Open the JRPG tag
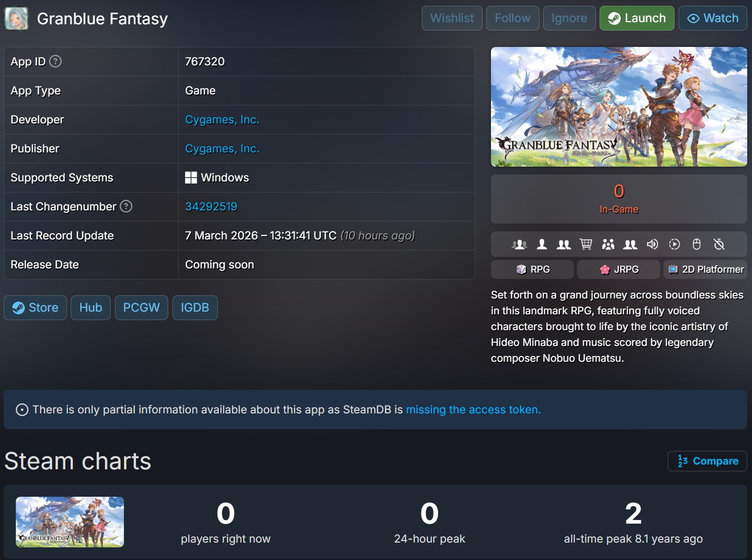Viewport: 752px width, 560px height. coord(619,269)
